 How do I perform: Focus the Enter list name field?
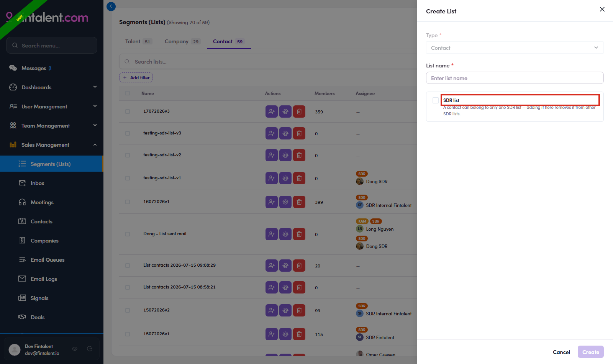click(515, 78)
